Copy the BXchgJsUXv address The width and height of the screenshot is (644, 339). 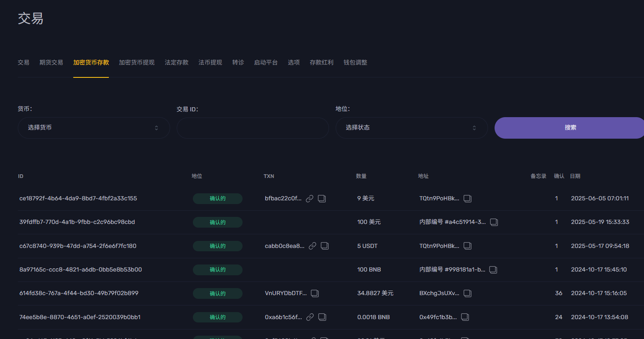467,293
